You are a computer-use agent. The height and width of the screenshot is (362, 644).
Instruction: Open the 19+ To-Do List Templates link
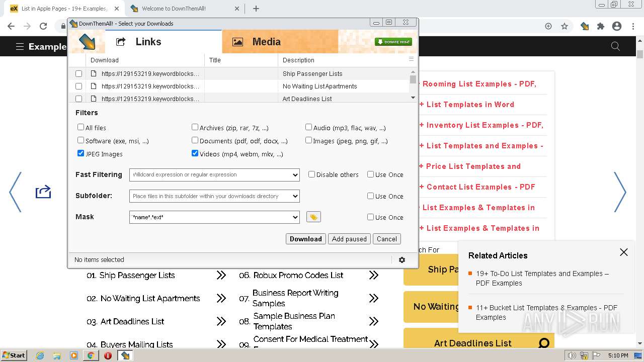(542, 278)
